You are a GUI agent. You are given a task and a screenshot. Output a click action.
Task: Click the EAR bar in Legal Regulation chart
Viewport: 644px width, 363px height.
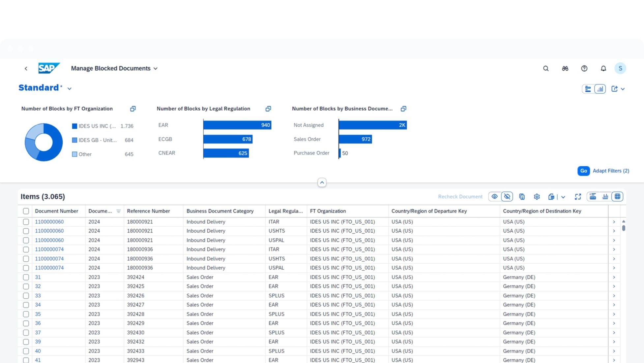coord(237,125)
